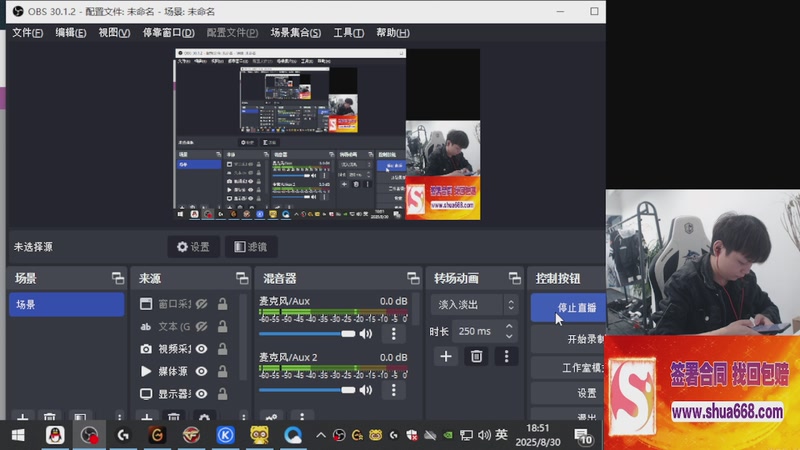Pop out the 转场动画 dock panel
The image size is (800, 450).
coord(514,278)
